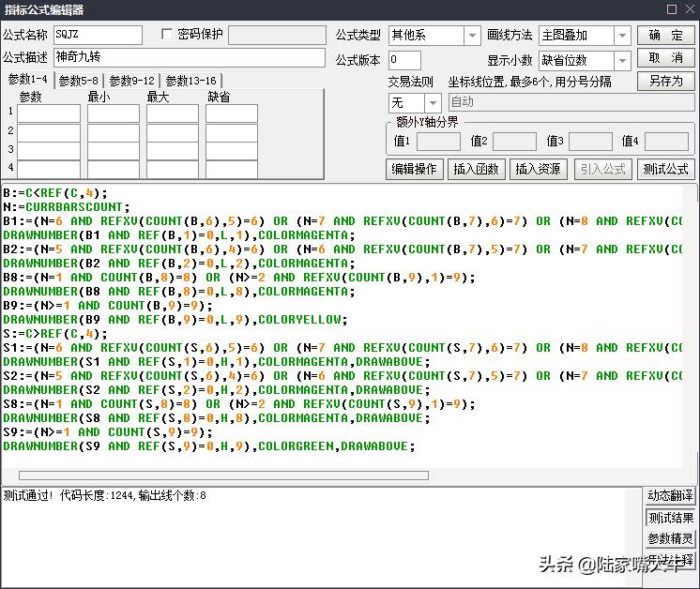Click the 确定 button

(666, 35)
